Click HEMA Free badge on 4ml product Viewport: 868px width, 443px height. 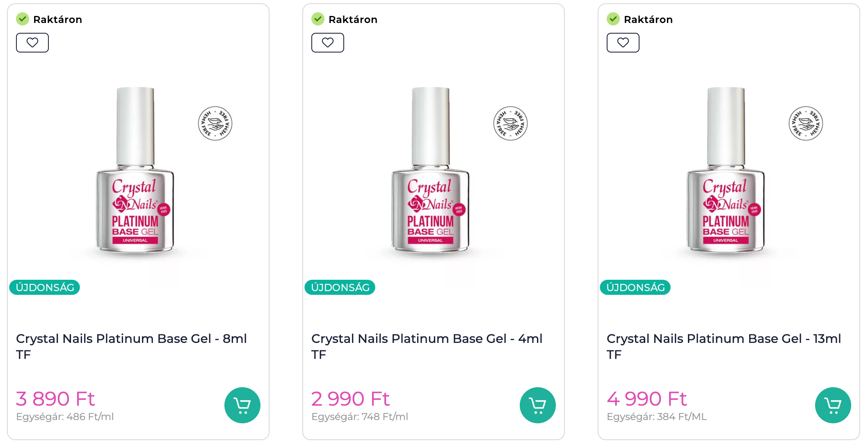click(510, 123)
